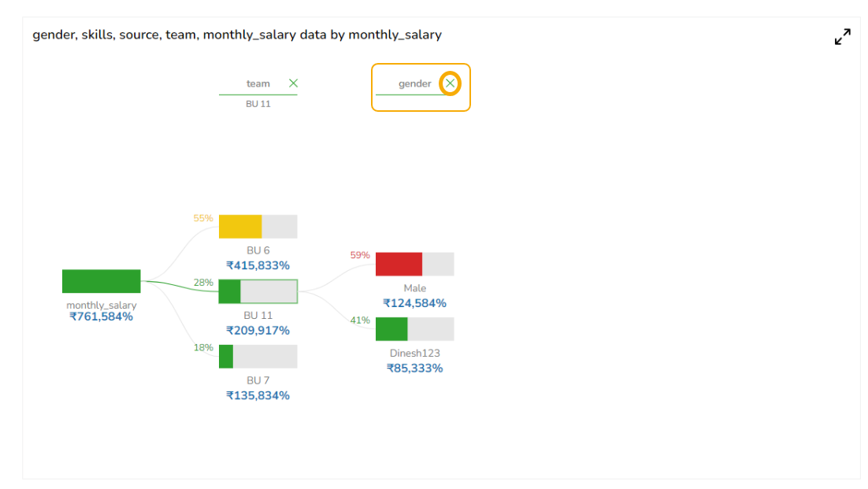This screenshot has height=489, width=868.
Task: Click the expand fullscreen icon
Action: tap(842, 37)
